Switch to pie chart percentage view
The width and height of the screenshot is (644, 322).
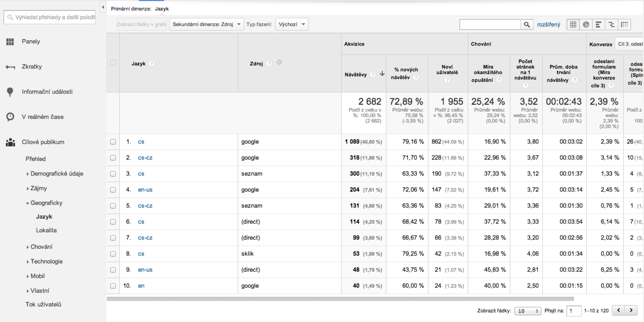586,24
